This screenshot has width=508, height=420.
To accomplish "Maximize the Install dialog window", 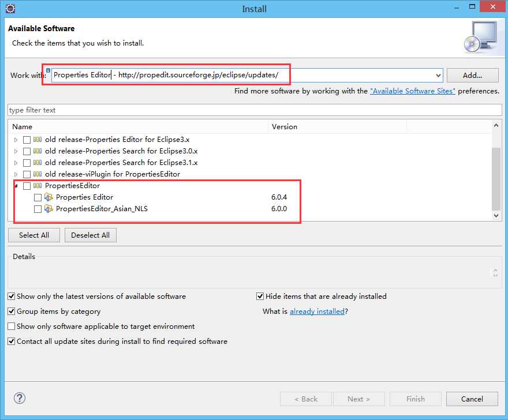I will [472, 6].
